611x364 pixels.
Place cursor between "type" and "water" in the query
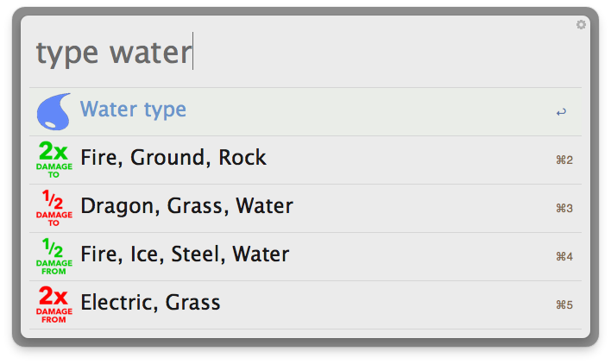point(104,53)
